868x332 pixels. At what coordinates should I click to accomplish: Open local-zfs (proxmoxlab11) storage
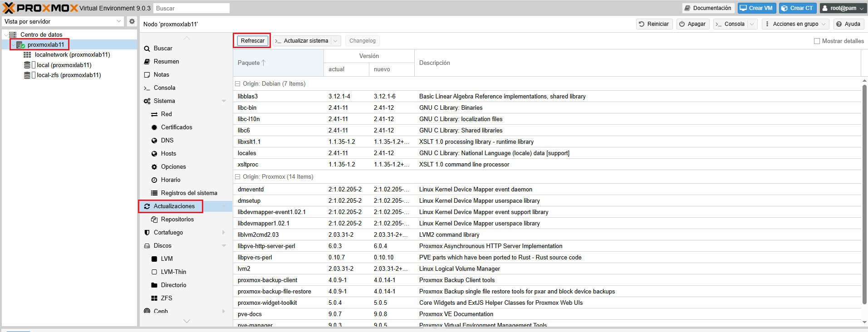tap(69, 75)
